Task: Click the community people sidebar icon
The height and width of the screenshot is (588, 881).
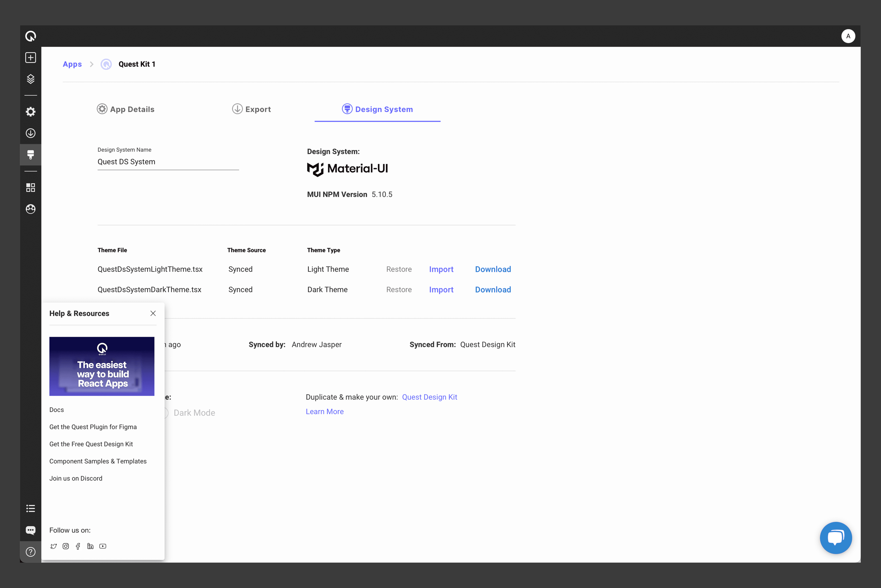Action: tap(30, 209)
